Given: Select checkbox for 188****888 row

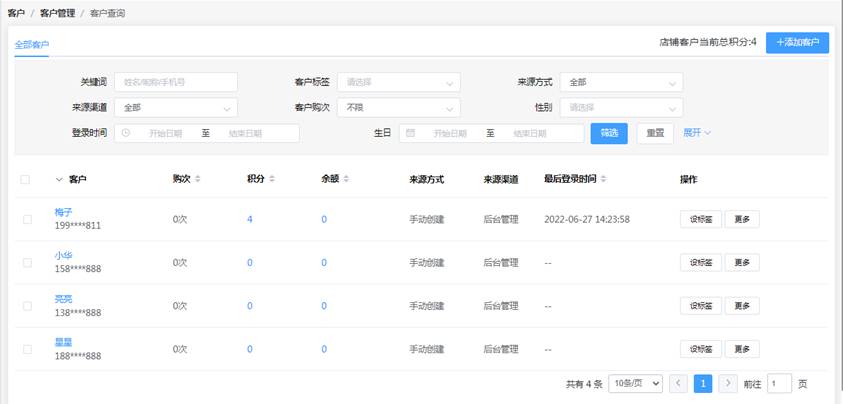Looking at the screenshot, I should (27, 349).
